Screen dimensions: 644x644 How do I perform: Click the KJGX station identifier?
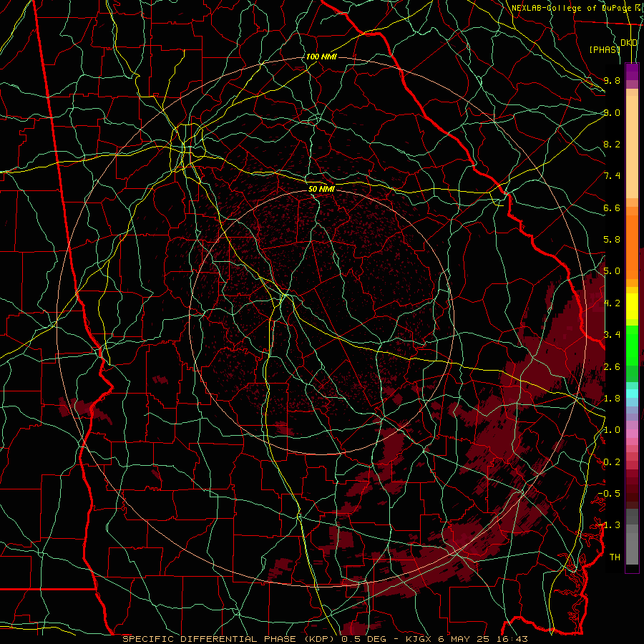pos(419,639)
